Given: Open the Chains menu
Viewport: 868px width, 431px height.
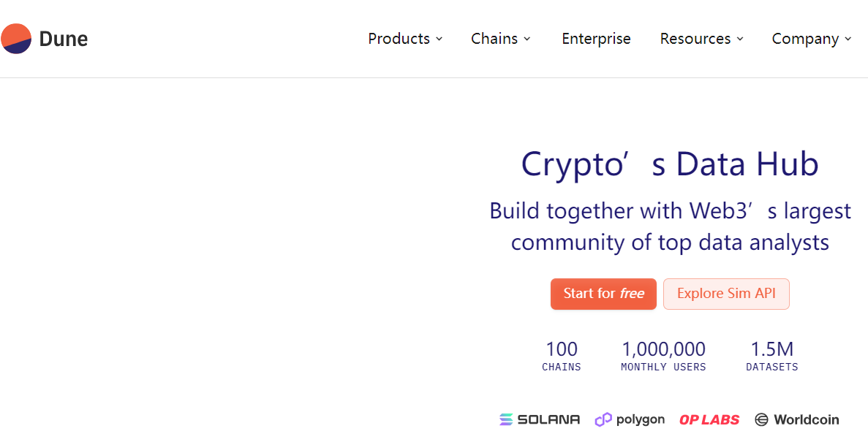Looking at the screenshot, I should click(x=501, y=39).
